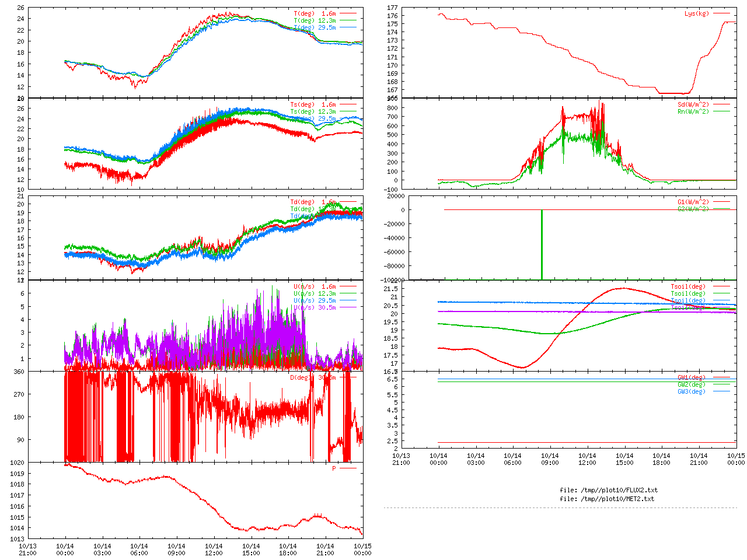Click 10/15 00:00 label under pressure plot
747x560 pixels.
point(362,549)
